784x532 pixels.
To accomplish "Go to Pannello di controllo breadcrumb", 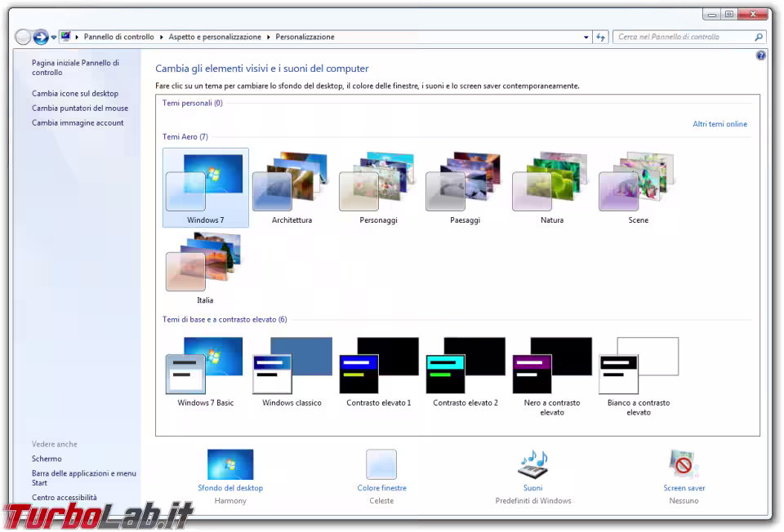I will [x=119, y=37].
